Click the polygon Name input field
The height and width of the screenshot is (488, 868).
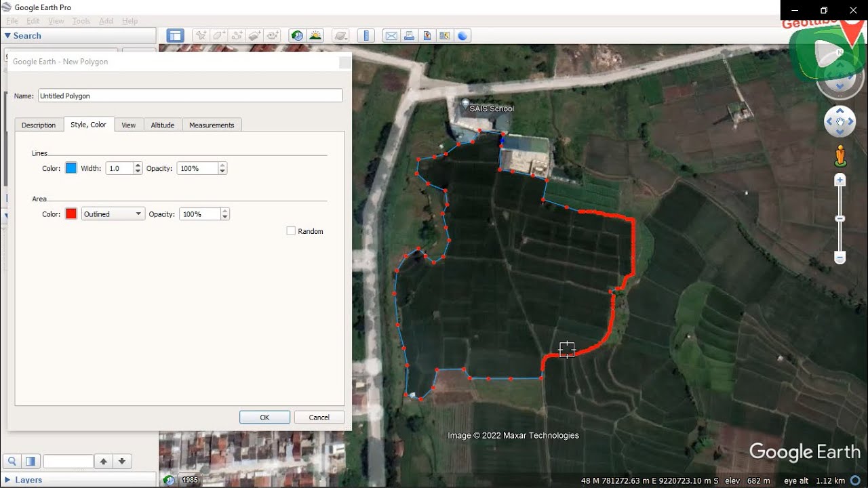191,96
